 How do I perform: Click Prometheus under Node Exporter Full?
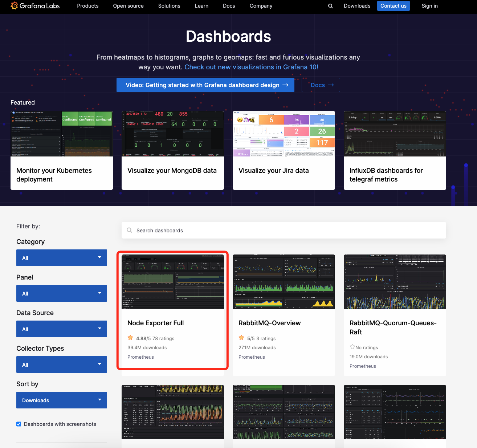[x=140, y=357]
